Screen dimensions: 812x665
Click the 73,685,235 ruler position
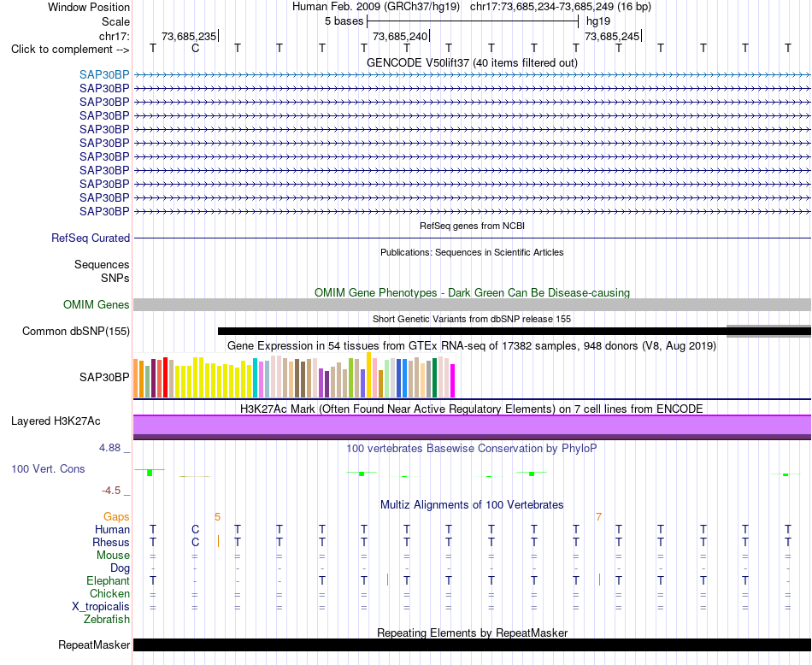click(189, 36)
